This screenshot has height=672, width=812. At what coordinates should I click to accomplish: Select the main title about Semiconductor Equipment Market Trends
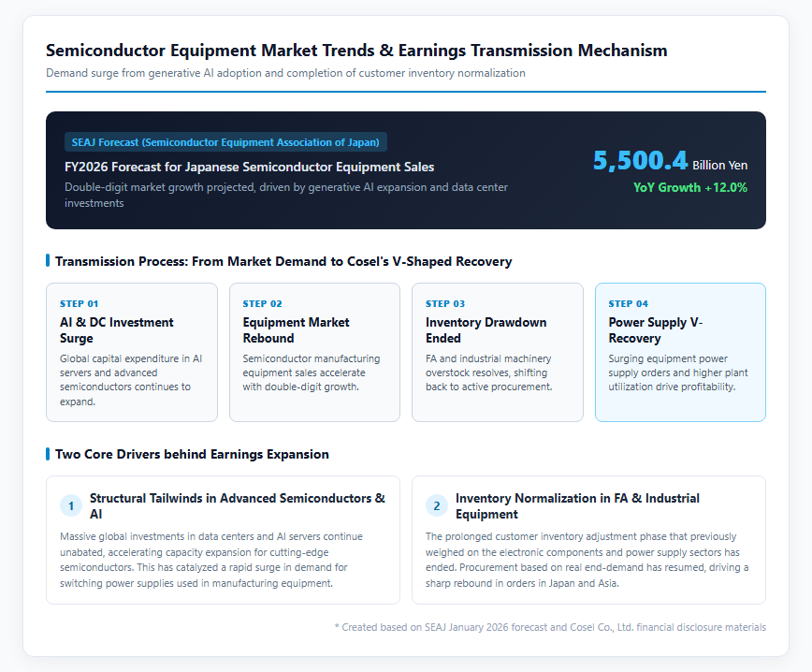(356, 51)
